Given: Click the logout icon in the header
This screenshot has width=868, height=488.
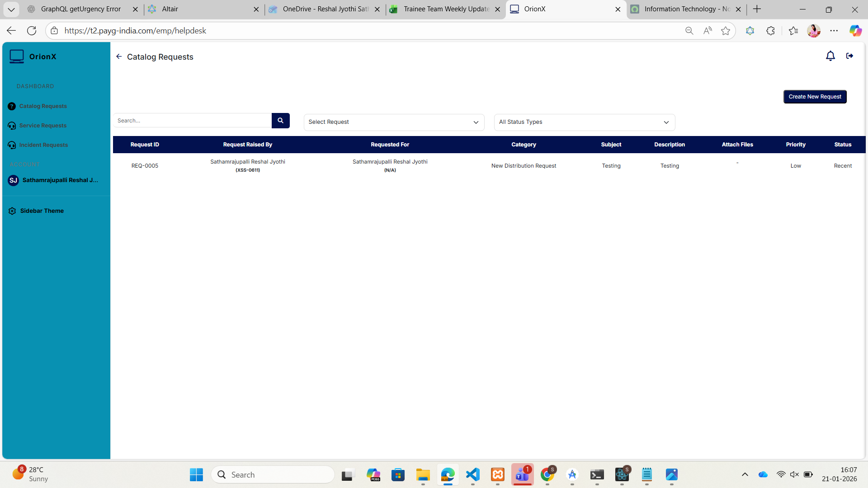Looking at the screenshot, I should tap(849, 56).
